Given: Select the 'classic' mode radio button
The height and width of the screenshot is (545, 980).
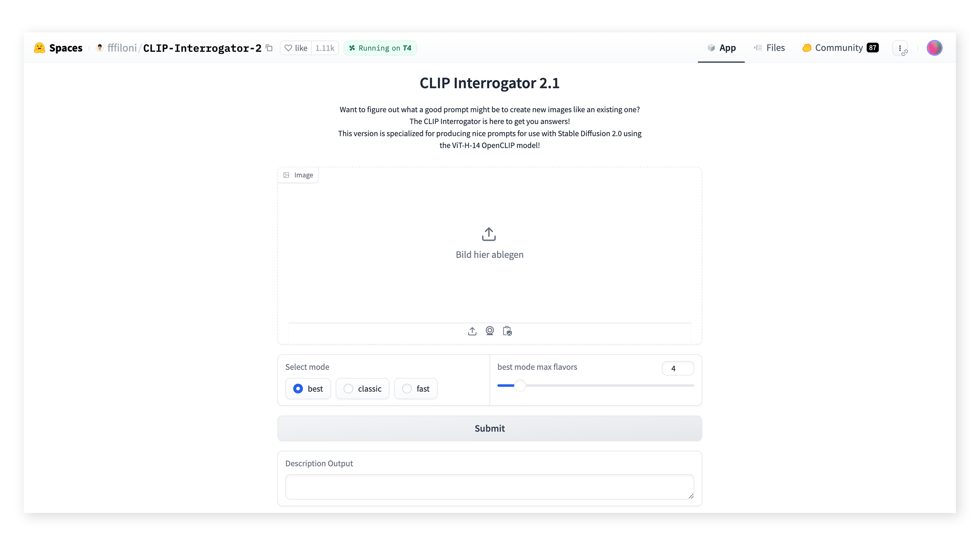Looking at the screenshot, I should [348, 389].
